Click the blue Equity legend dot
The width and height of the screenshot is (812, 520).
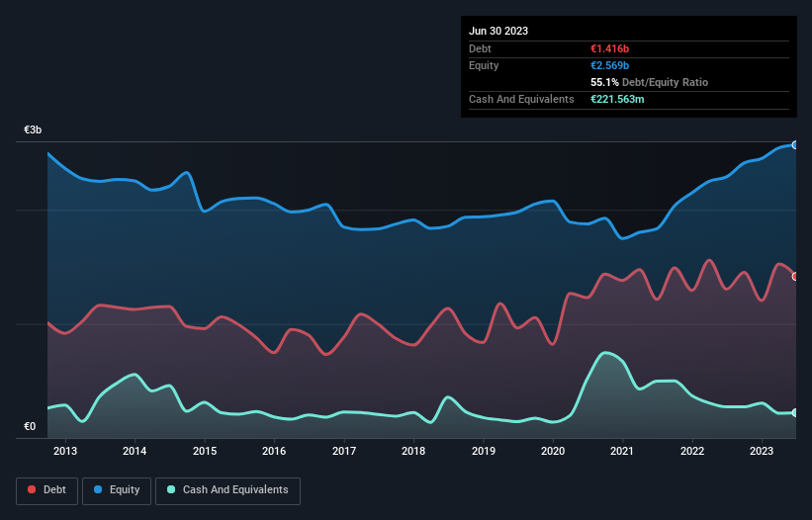point(98,489)
